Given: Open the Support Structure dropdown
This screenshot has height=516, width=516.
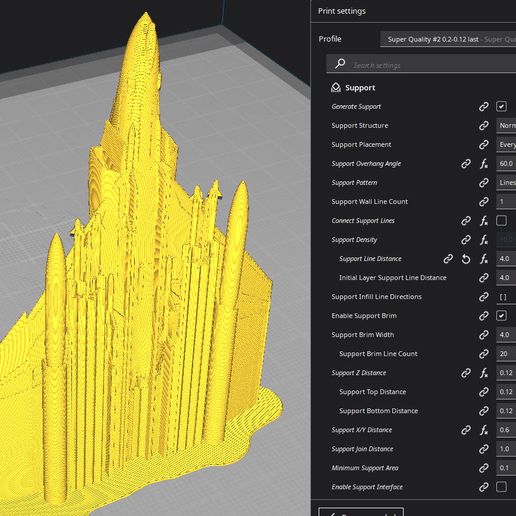Looking at the screenshot, I should pos(506,126).
